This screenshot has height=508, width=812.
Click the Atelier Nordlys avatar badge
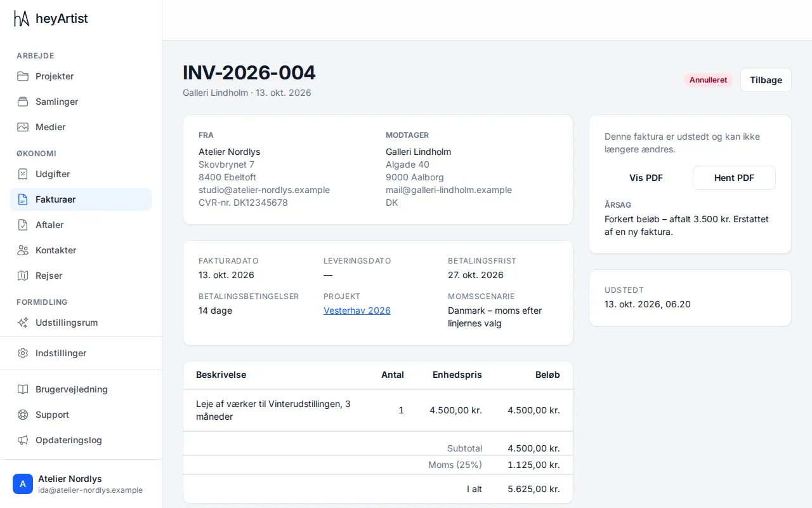click(x=23, y=484)
